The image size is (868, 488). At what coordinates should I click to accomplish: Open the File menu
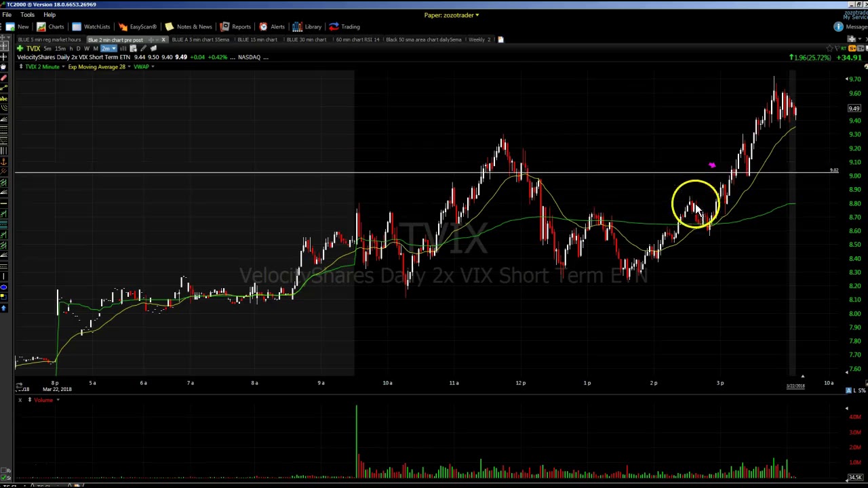pos(7,15)
